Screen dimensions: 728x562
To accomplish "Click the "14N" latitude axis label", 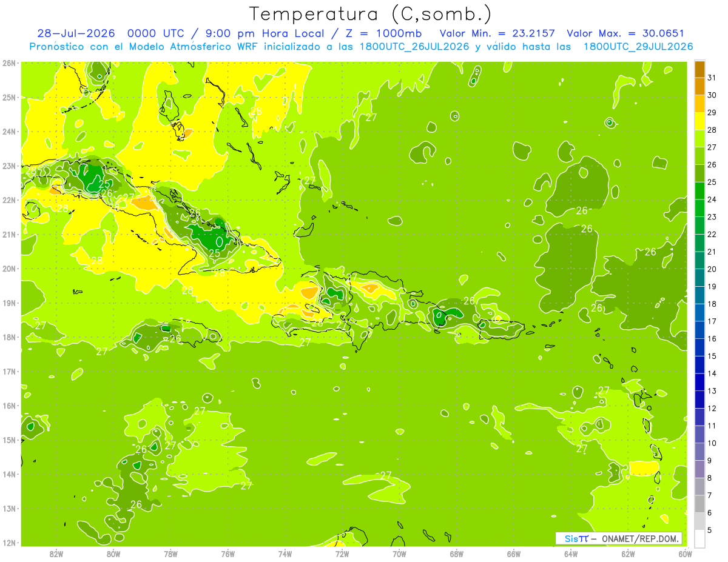I will pos(8,474).
